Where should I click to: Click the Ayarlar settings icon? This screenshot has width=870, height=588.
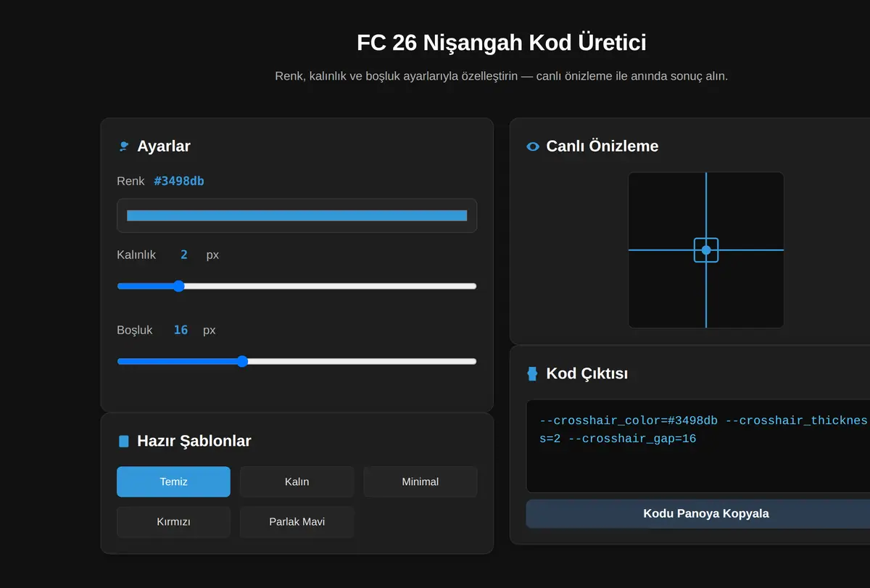(x=123, y=146)
